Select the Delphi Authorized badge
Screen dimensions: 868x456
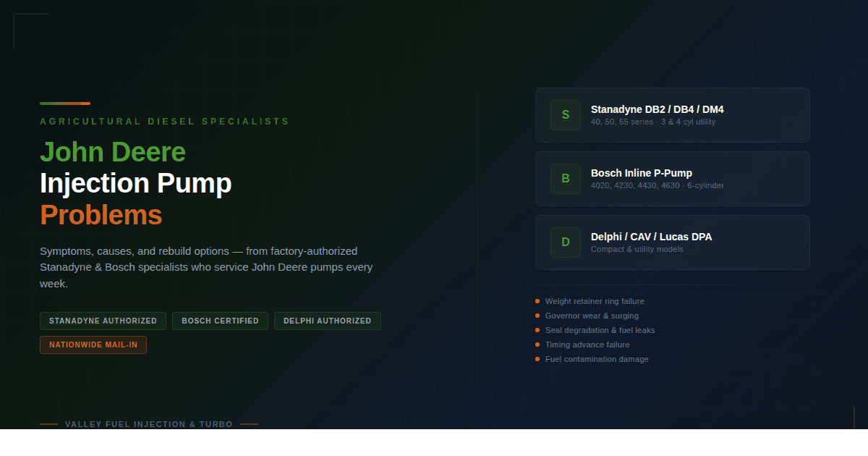327,321
